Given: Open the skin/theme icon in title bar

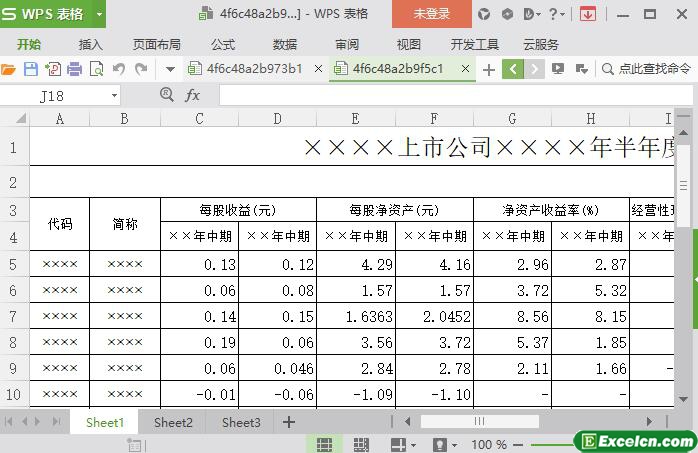Looking at the screenshot, I should click(x=484, y=14).
